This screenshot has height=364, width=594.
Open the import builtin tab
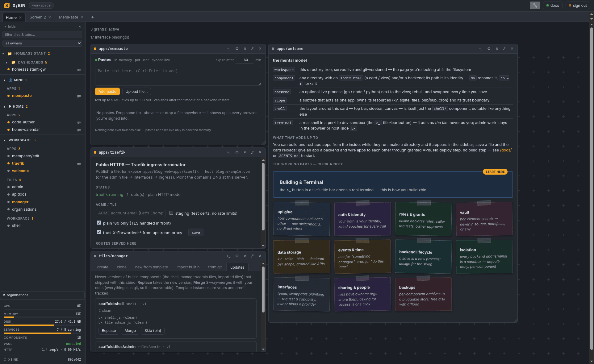188,267
